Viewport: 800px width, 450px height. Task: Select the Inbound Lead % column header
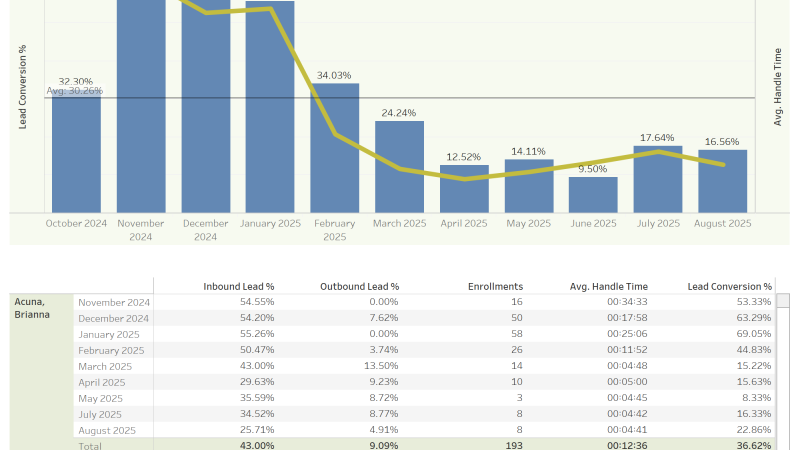coord(238,286)
